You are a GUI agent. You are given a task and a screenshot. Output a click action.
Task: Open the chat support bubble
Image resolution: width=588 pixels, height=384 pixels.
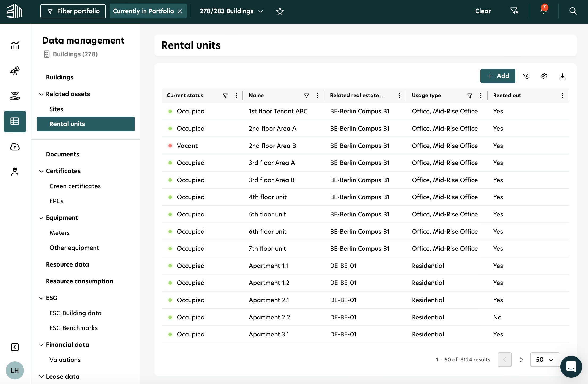tap(571, 366)
